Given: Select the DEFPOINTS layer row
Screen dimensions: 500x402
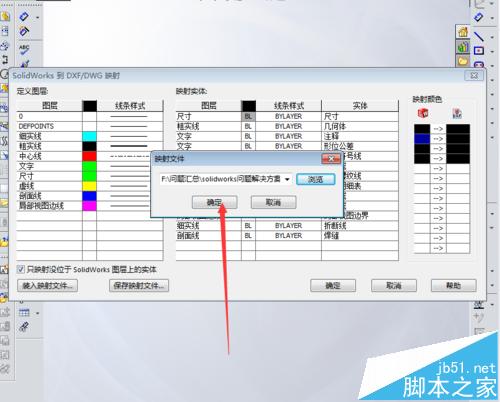Looking at the screenshot, I should (49, 126).
